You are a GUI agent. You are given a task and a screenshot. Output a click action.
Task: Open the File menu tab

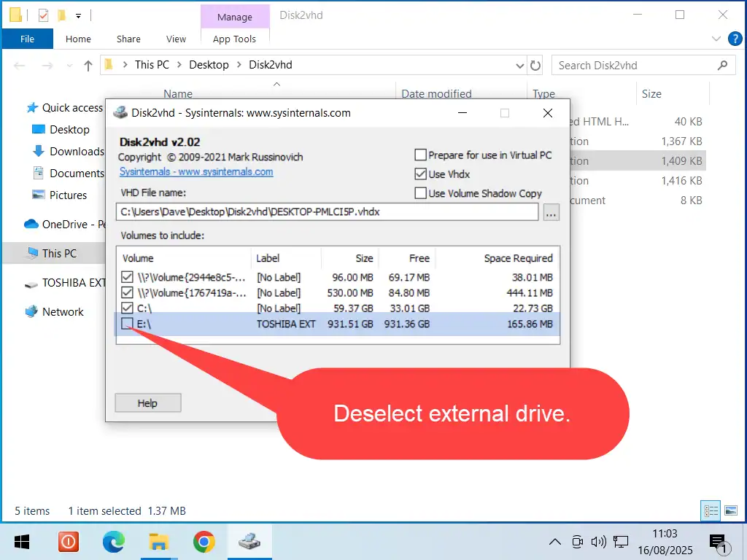[27, 39]
